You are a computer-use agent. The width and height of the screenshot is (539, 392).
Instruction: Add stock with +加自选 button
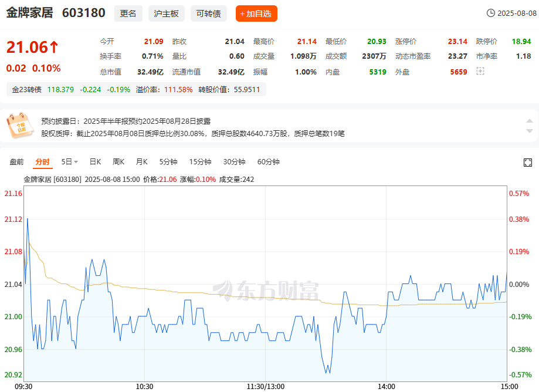point(256,13)
